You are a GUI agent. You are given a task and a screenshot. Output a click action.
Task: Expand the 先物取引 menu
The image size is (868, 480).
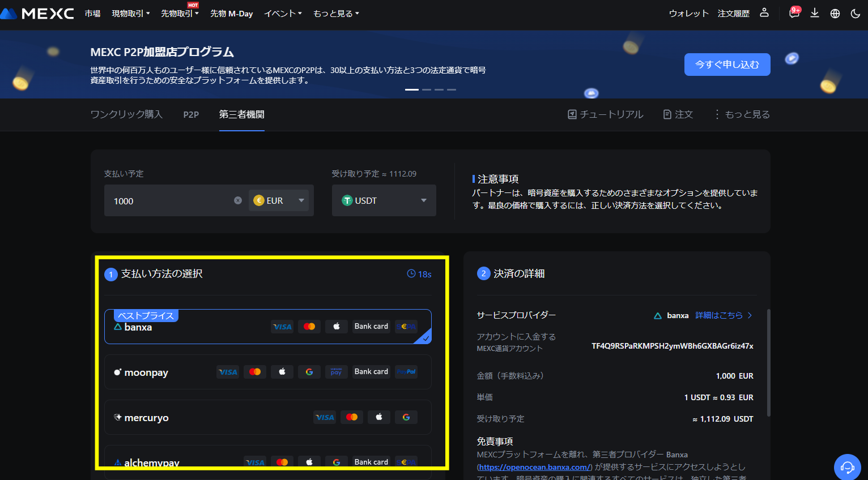(180, 14)
